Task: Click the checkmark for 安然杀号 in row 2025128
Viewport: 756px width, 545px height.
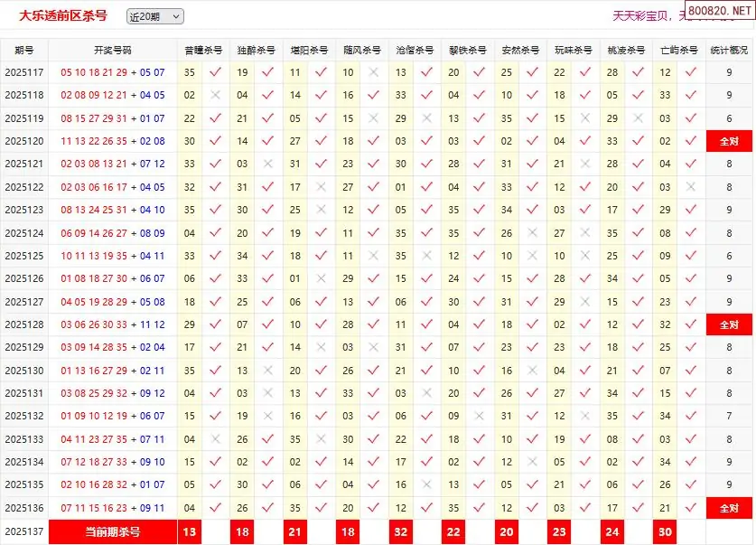Action: pos(532,324)
